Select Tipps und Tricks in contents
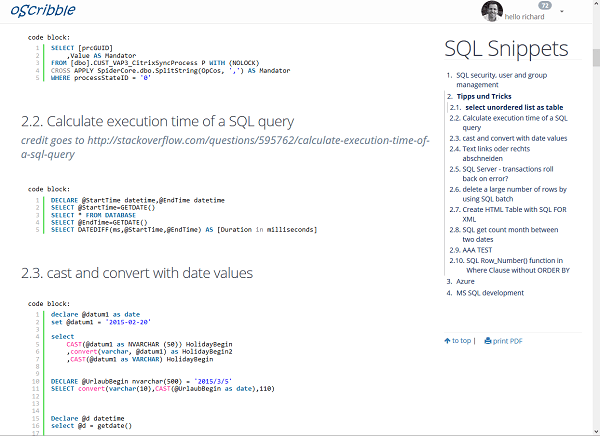 click(x=490, y=96)
